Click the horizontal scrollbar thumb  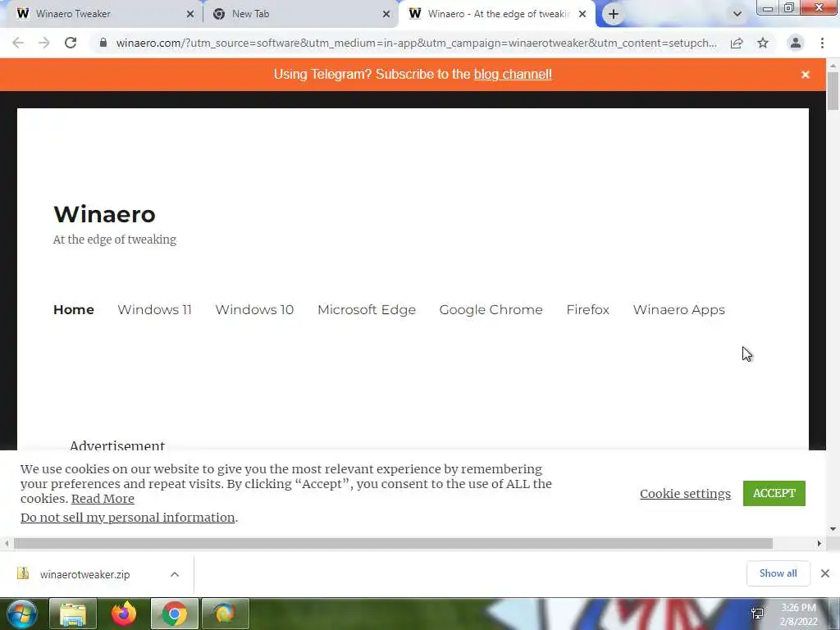[x=393, y=544]
